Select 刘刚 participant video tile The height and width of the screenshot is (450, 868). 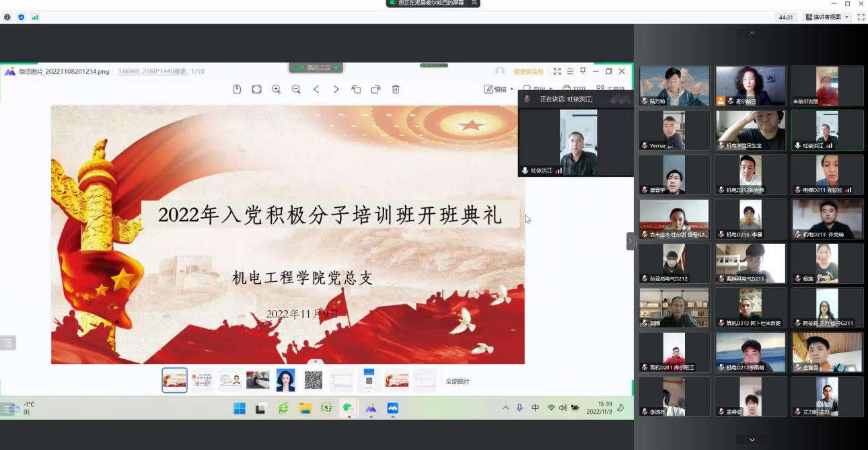pyautogui.click(x=674, y=308)
